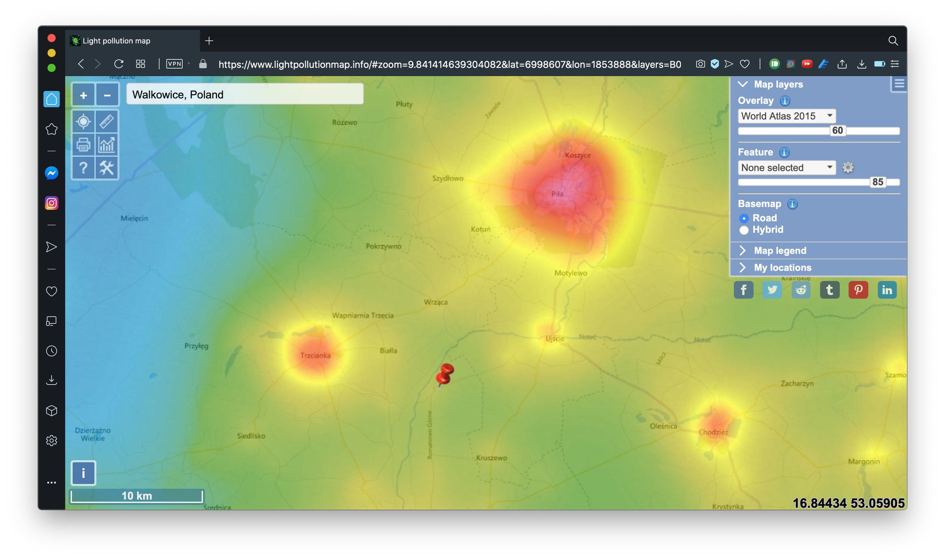Open Instagram in the browser sidebar

pyautogui.click(x=52, y=203)
